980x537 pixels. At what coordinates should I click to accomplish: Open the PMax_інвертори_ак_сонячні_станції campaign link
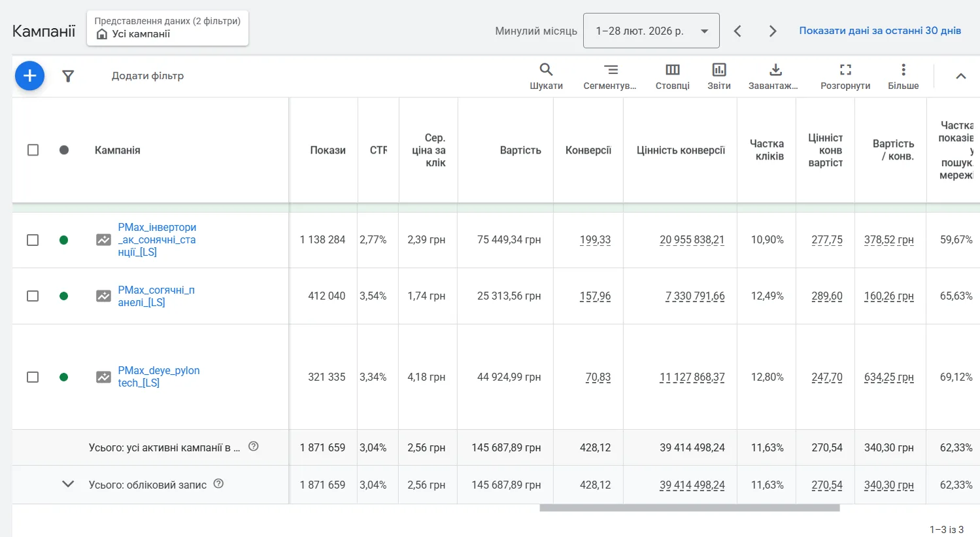(x=157, y=240)
